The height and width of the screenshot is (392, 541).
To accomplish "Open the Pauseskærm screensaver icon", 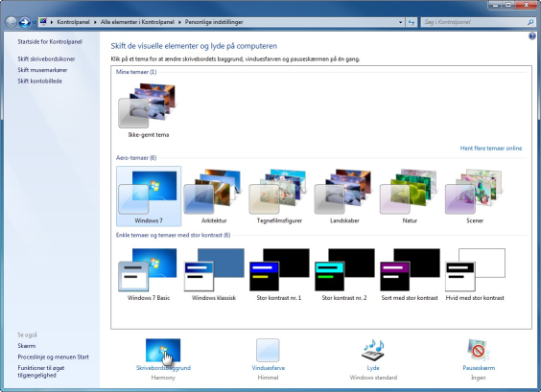I will 479,350.
